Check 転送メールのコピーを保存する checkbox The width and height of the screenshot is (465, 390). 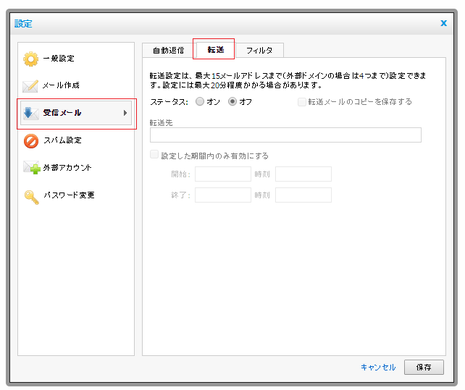pos(302,102)
